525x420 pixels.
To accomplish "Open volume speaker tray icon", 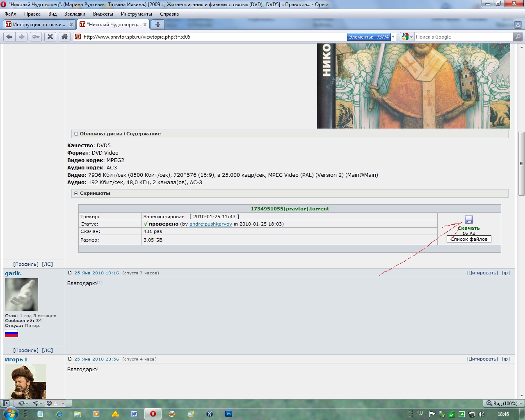I will tap(482, 414).
